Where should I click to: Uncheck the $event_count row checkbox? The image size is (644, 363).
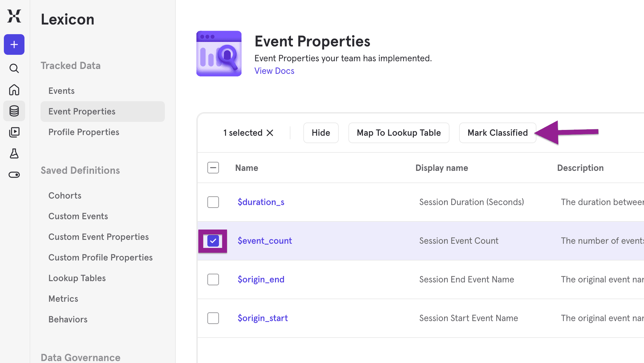point(213,241)
